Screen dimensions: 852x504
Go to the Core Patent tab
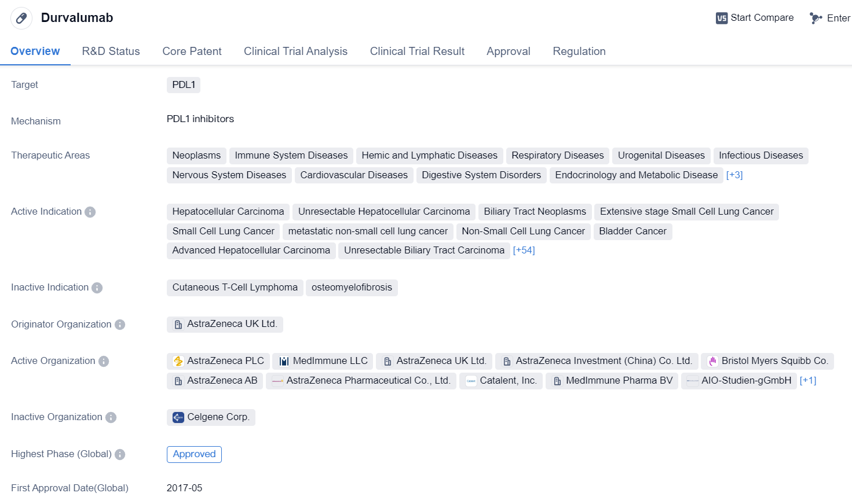[192, 51]
